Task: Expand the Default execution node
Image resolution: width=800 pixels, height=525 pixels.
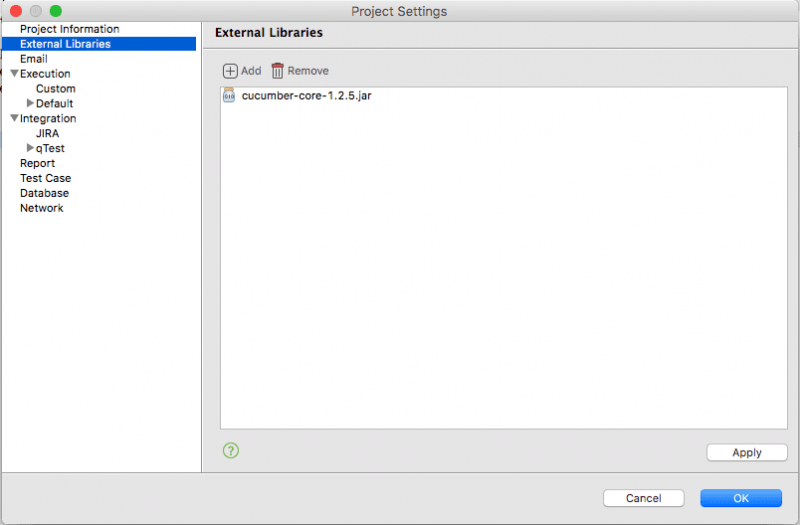Action: point(30,103)
